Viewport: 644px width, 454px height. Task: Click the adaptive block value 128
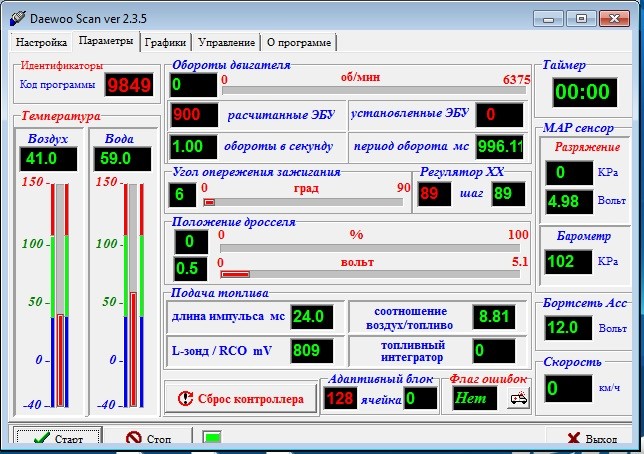[x=340, y=399]
